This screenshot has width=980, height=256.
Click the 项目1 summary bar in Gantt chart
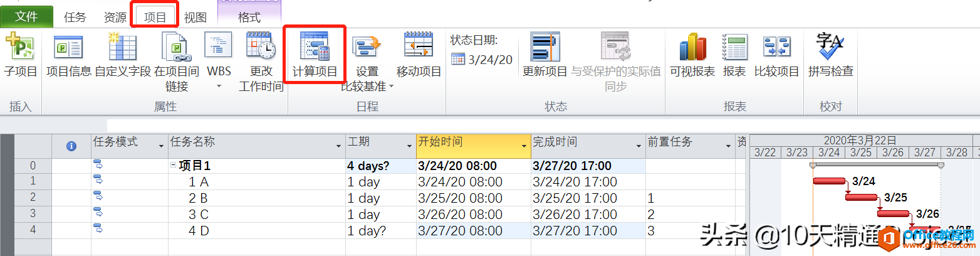pos(877,165)
